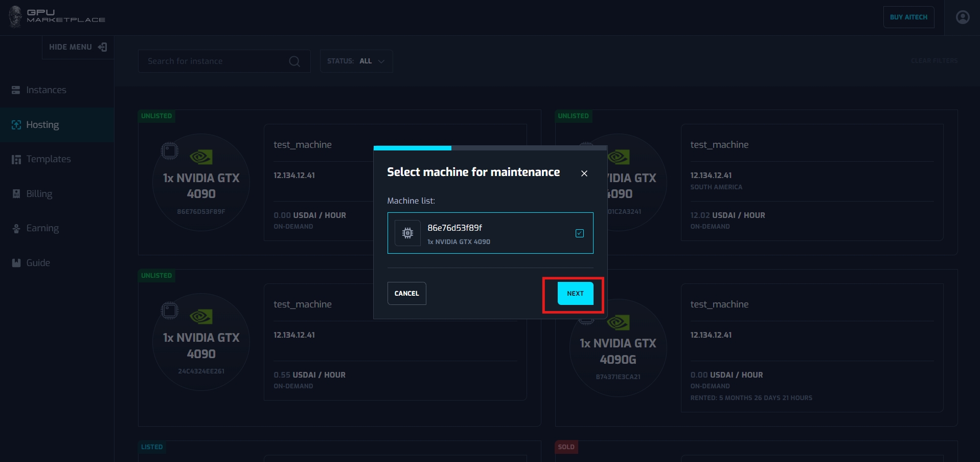The image size is (980, 462).
Task: Go to the Earning section
Action: click(x=42, y=228)
